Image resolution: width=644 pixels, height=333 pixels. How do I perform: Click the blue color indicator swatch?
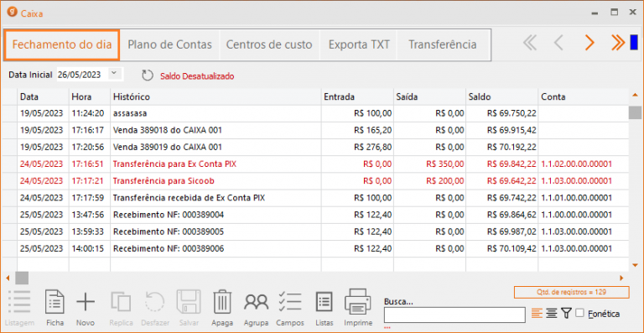(634, 42)
